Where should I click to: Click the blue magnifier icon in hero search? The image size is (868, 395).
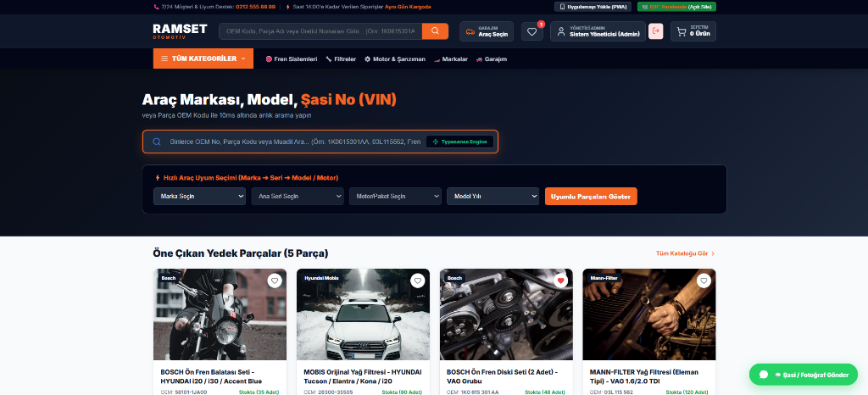coord(157,142)
